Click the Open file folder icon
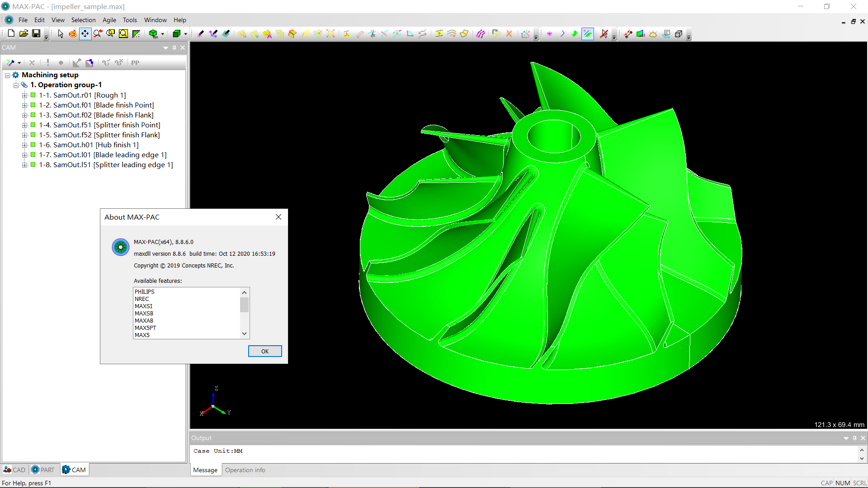This screenshot has width=868, height=488. coord(24,33)
